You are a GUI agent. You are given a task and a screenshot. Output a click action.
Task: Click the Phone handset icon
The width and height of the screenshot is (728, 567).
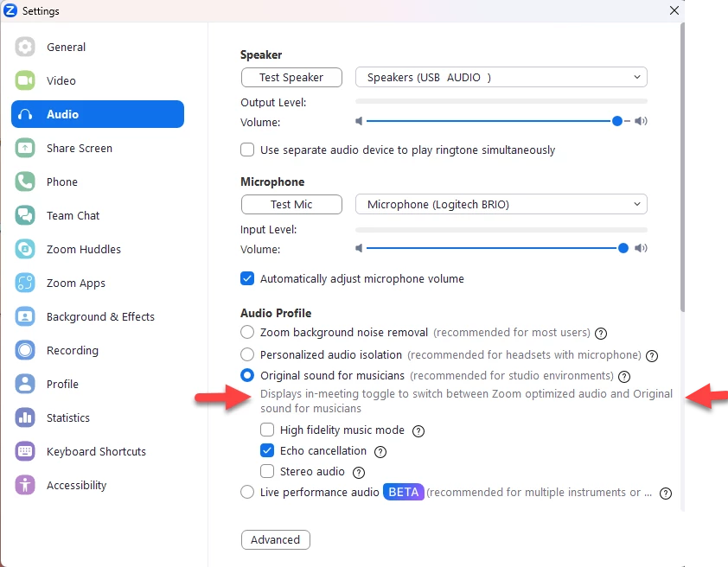click(x=24, y=182)
